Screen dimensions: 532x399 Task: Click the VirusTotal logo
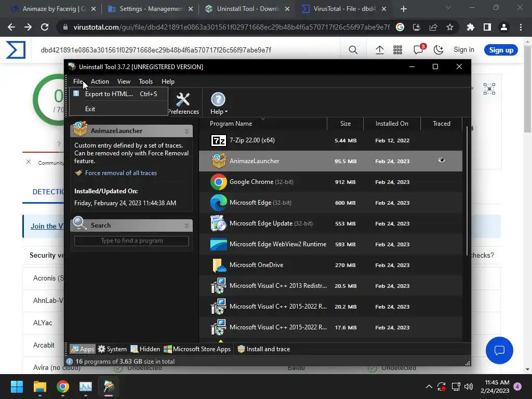[x=16, y=50]
